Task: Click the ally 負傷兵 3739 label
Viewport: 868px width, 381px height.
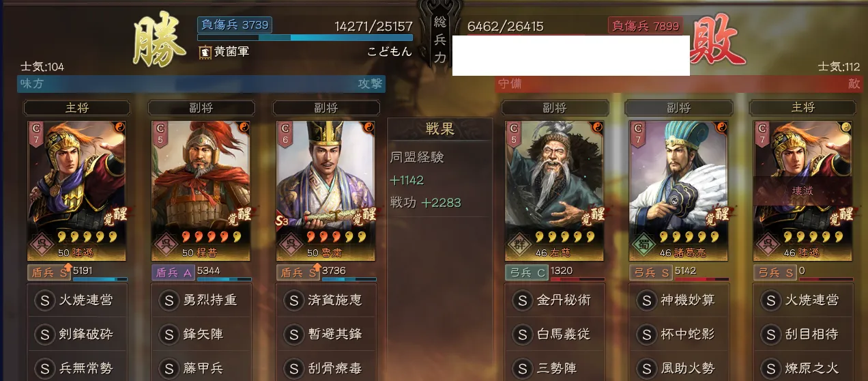Action: (x=235, y=25)
